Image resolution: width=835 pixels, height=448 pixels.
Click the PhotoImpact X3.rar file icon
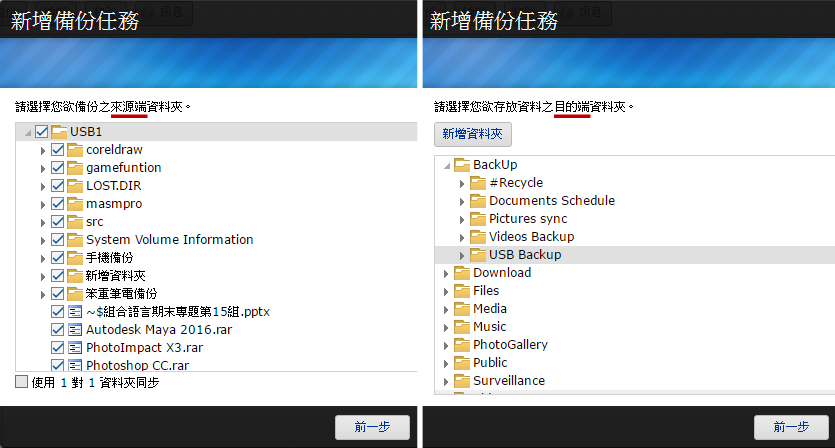point(75,348)
